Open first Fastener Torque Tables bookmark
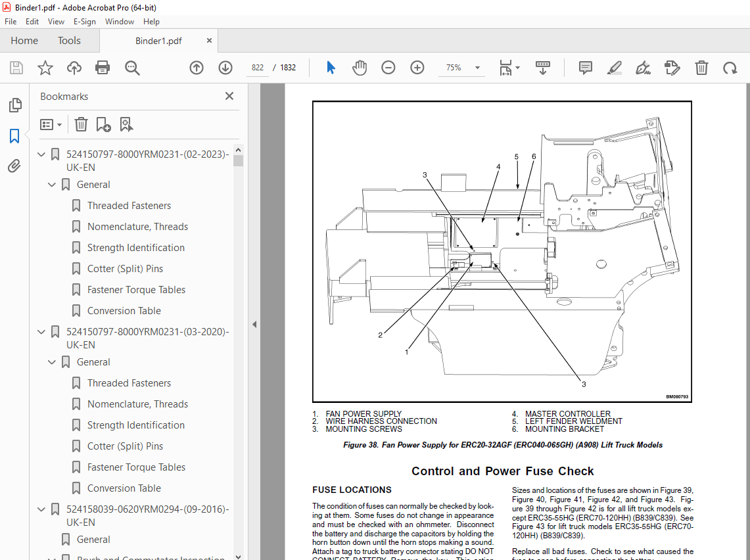The width and height of the screenshot is (750, 560). click(x=136, y=290)
